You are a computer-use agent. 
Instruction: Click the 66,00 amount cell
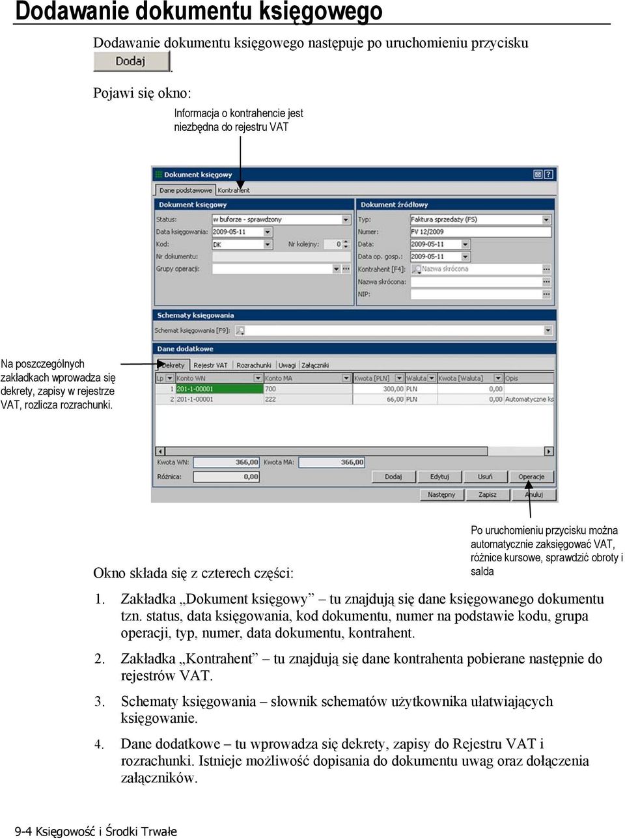pyautogui.click(x=378, y=399)
